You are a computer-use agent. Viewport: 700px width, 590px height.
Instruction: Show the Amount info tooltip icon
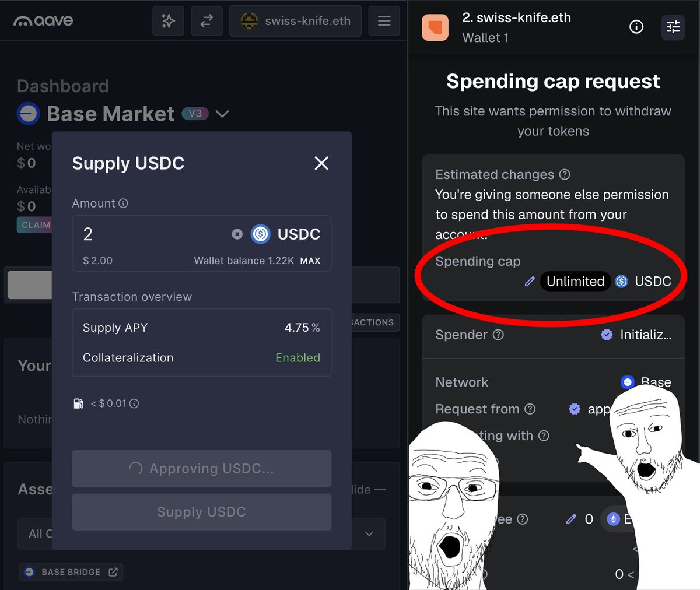pyautogui.click(x=123, y=203)
